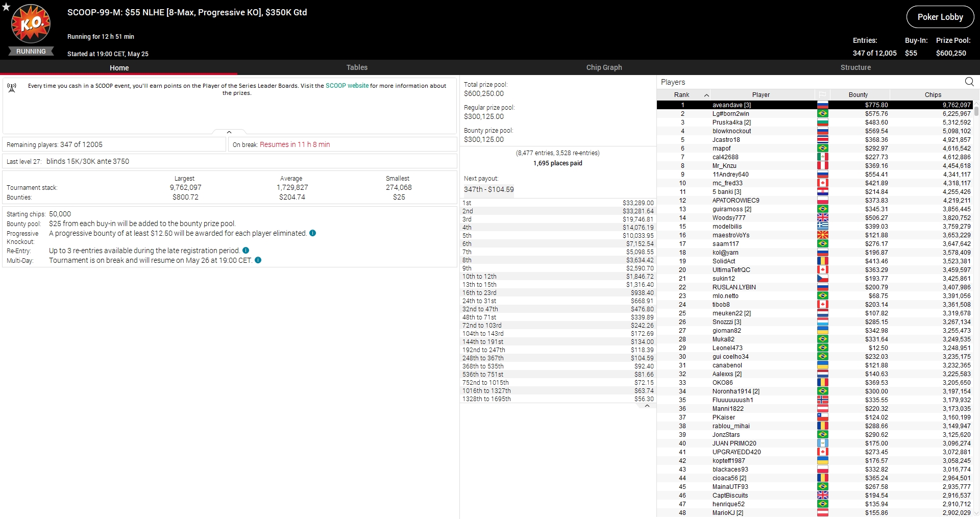
Task: Select player row RUSLAN.LYBIN
Action: point(815,287)
